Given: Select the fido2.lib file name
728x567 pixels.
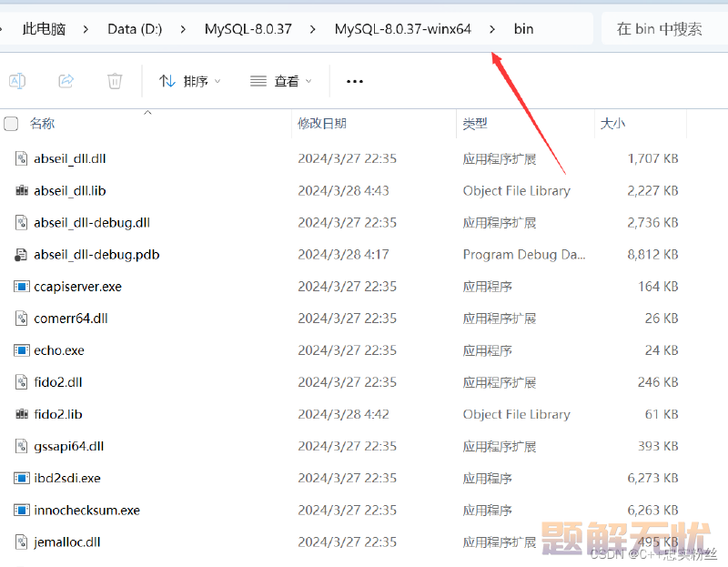Looking at the screenshot, I should (58, 414).
